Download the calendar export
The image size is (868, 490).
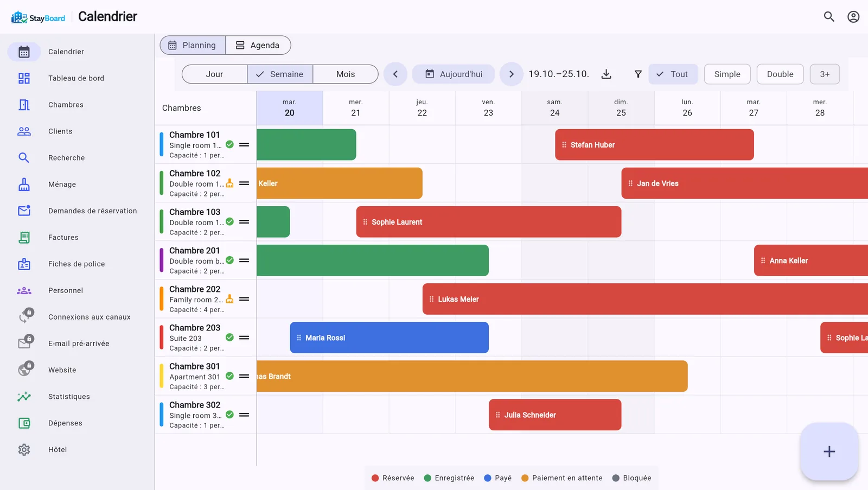(x=607, y=74)
